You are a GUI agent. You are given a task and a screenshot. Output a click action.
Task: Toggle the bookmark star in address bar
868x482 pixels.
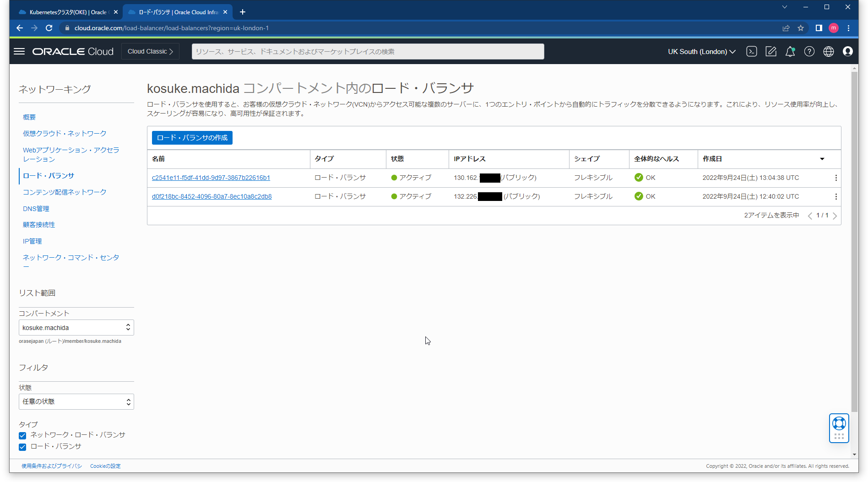801,28
